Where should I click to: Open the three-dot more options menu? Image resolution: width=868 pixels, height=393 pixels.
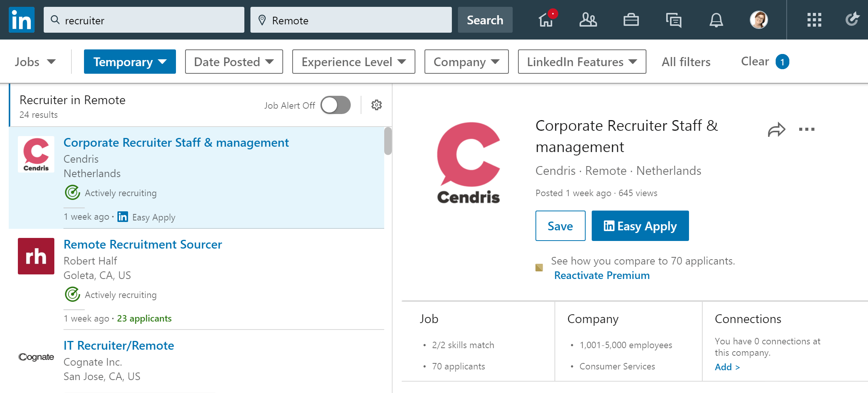coord(806,129)
